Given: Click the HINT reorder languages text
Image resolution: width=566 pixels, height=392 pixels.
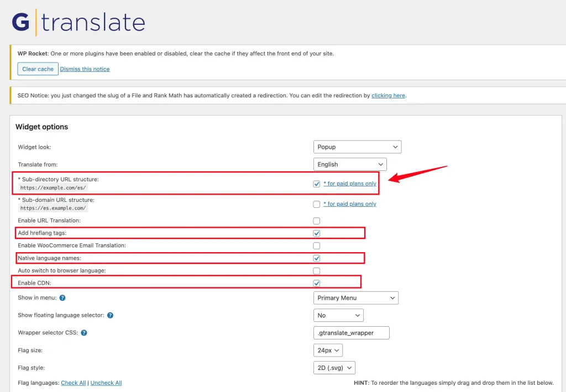Looking at the screenshot, I should [x=453, y=383].
